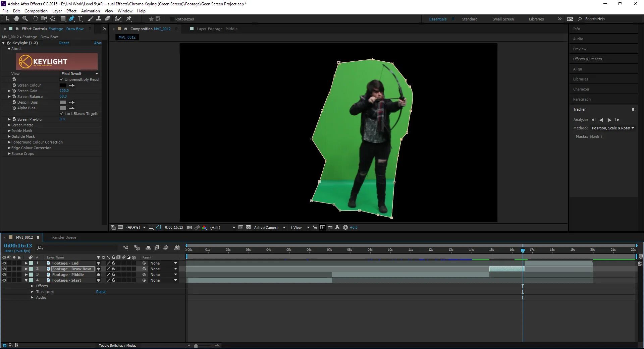
Task: Open the Effect menu
Action: click(x=71, y=11)
